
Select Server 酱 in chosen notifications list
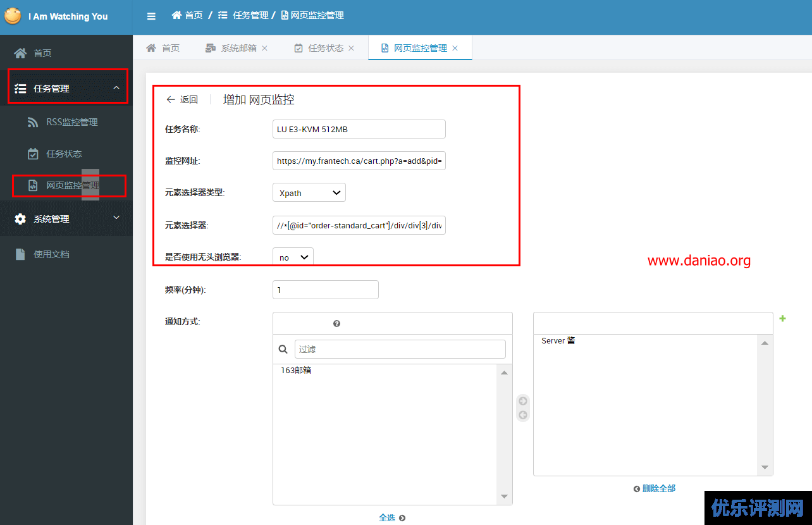coord(558,341)
